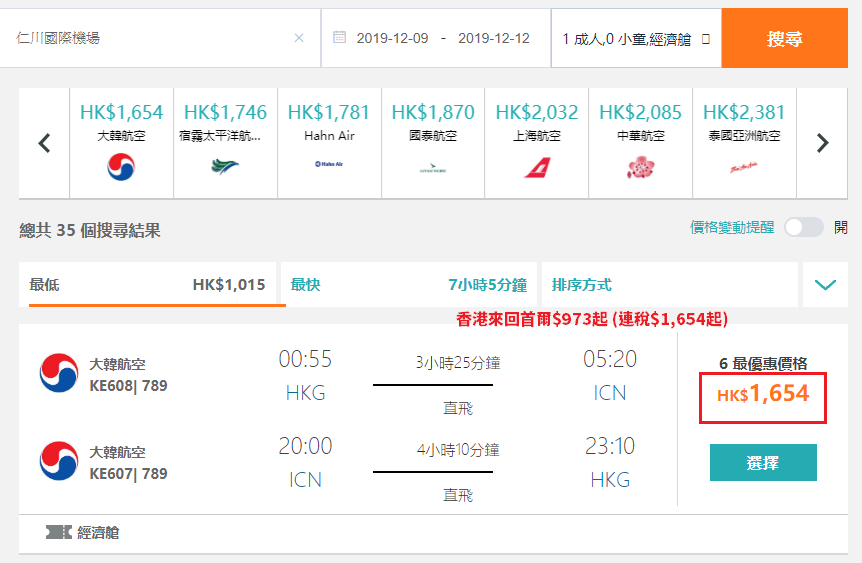The width and height of the screenshot is (862, 563).
Task: Click the Shanghai Airlines red logo
Action: [x=537, y=168]
